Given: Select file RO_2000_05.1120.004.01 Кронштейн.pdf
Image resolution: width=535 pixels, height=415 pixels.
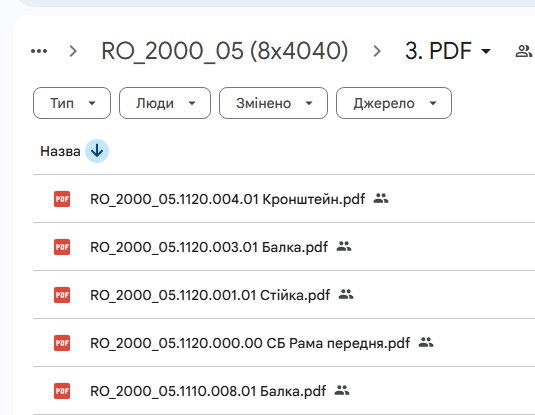Looking at the screenshot, I should (x=227, y=199).
